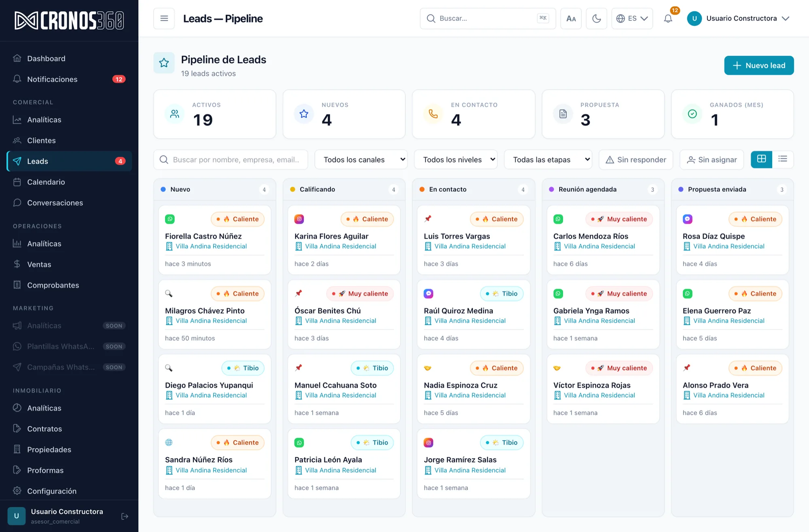Open the Gabriela Ynga Ramos lead card

[603, 314]
